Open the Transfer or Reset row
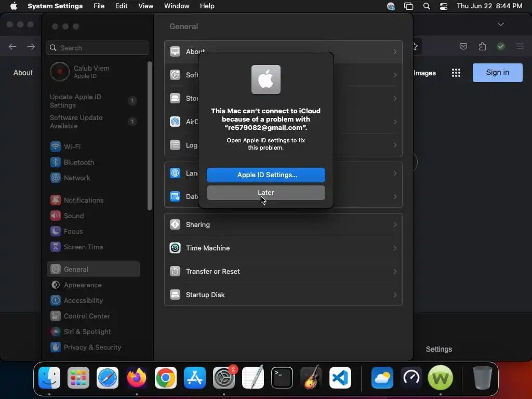This screenshot has height=399, width=532. [283, 271]
